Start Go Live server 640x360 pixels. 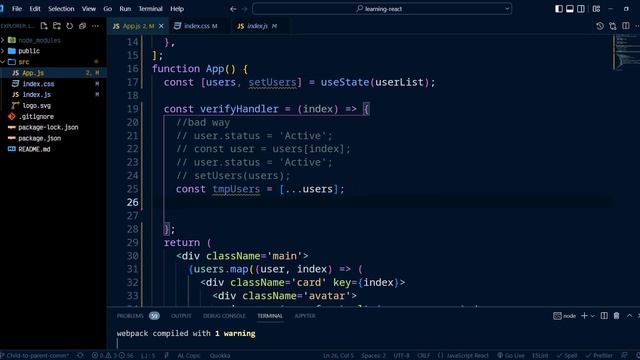point(511,356)
